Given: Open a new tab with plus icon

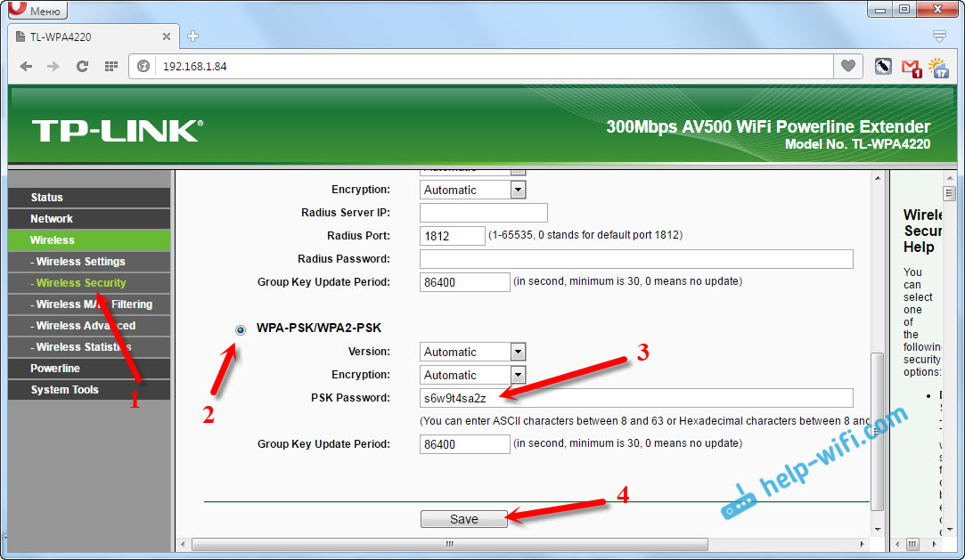Looking at the screenshot, I should (193, 37).
